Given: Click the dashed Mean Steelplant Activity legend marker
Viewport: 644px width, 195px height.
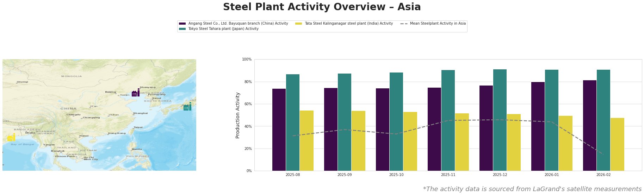Looking at the screenshot, I should [404, 24].
